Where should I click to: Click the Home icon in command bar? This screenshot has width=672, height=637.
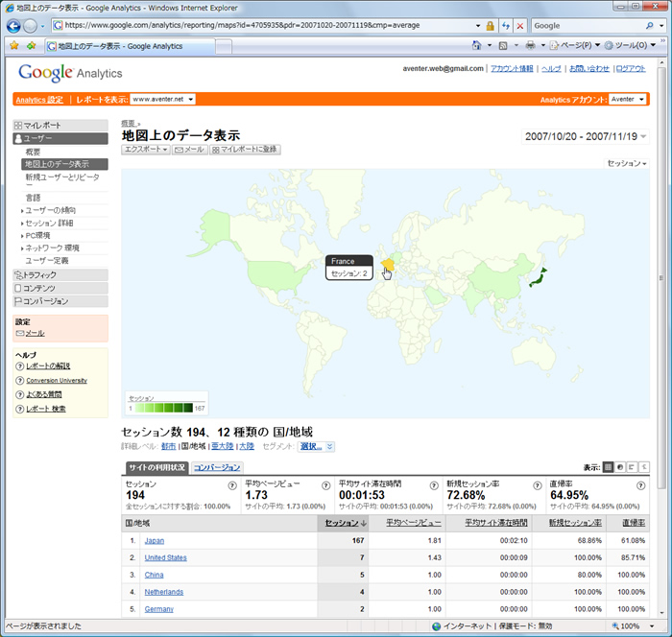[x=476, y=45]
